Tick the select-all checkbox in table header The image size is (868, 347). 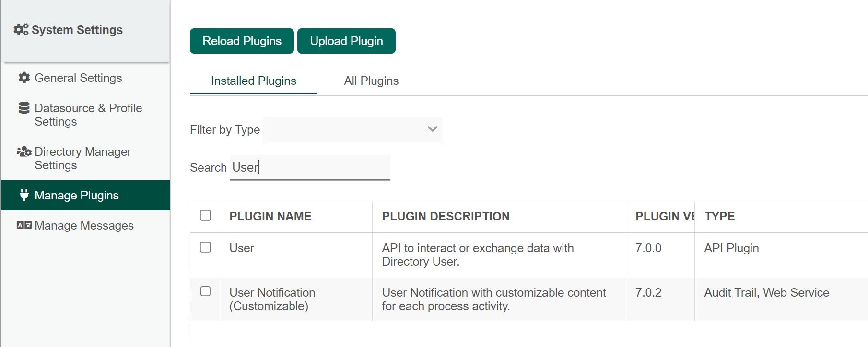pos(205,216)
